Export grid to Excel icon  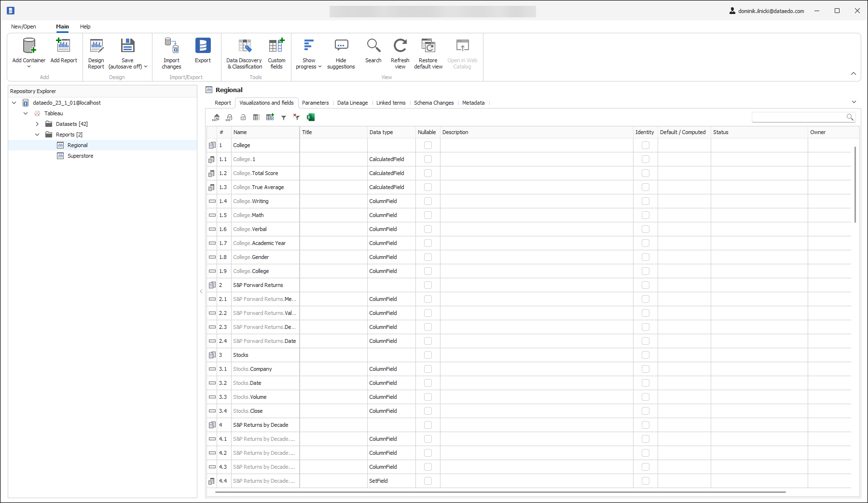click(311, 117)
